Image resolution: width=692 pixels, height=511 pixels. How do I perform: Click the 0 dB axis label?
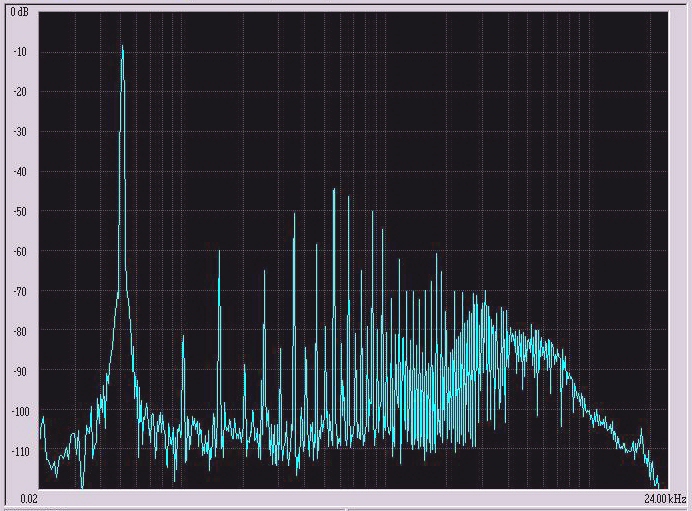[19, 12]
